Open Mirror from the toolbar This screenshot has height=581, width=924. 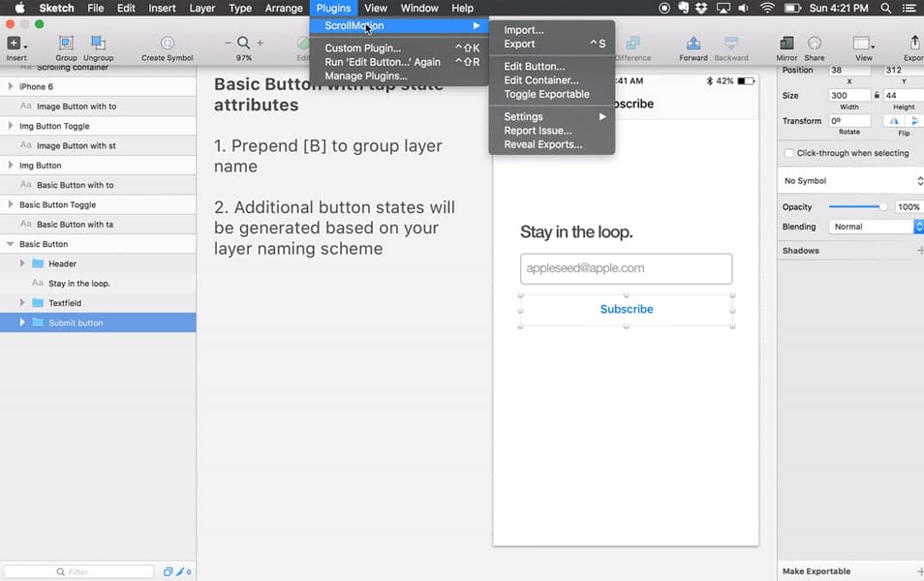click(786, 44)
